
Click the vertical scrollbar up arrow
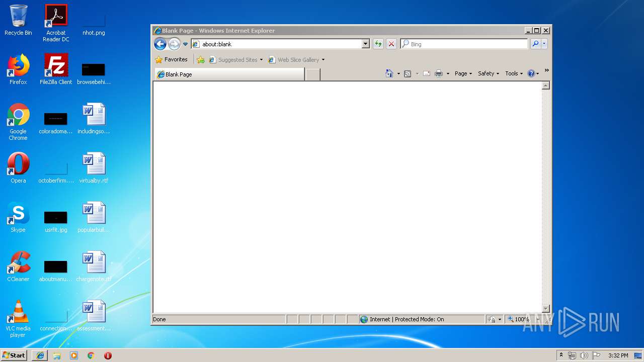[x=546, y=85]
